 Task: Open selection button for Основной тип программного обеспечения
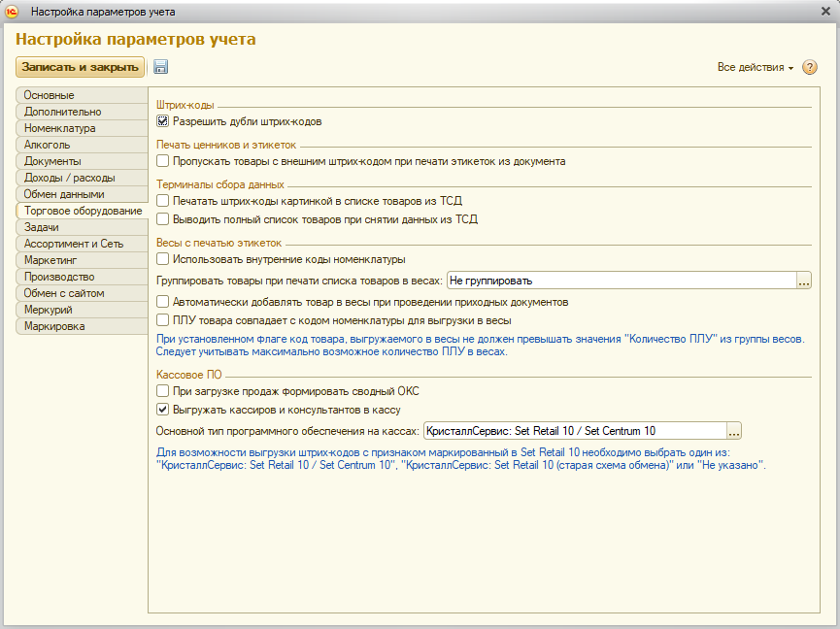733,431
